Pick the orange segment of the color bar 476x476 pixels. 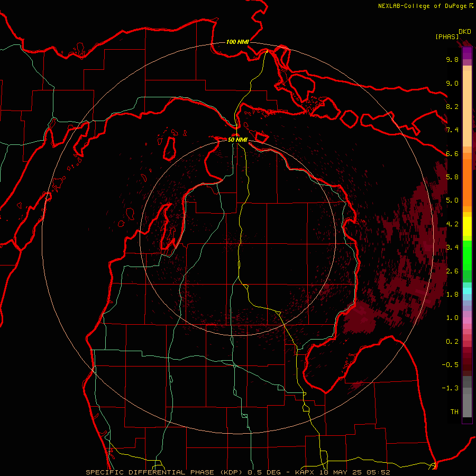pos(467,182)
